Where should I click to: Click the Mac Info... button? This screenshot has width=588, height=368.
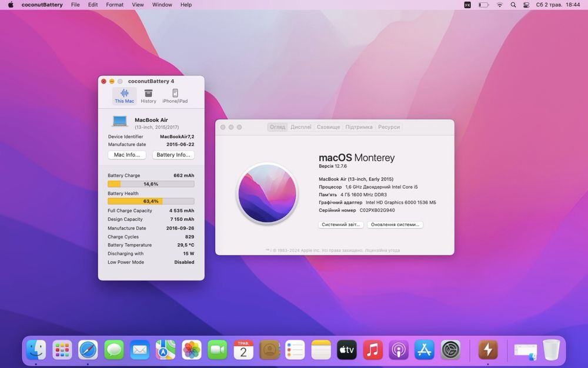pyautogui.click(x=127, y=155)
